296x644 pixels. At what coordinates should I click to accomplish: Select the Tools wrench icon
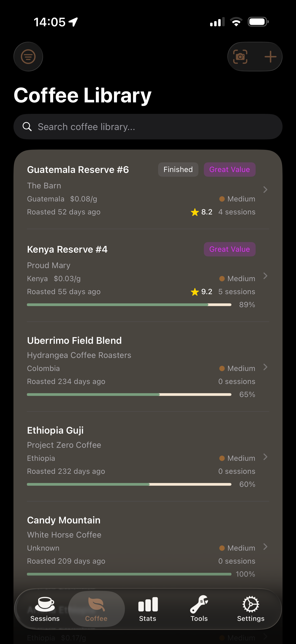199,603
